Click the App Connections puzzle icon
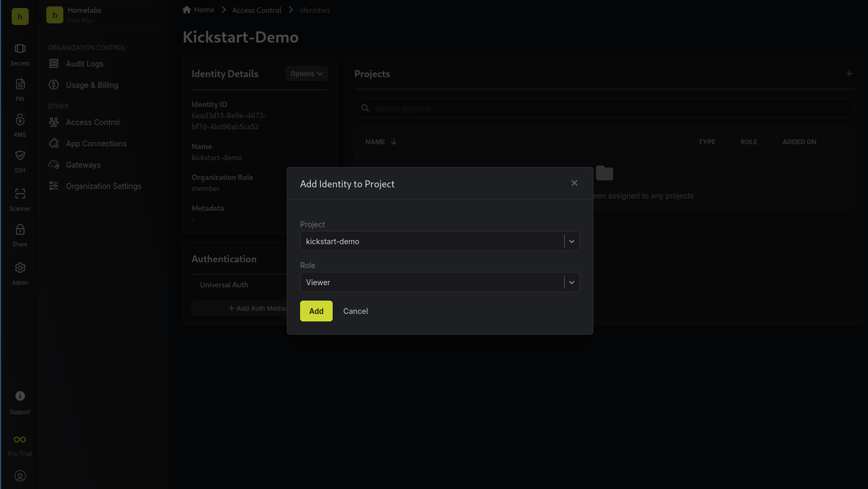 pos(54,143)
